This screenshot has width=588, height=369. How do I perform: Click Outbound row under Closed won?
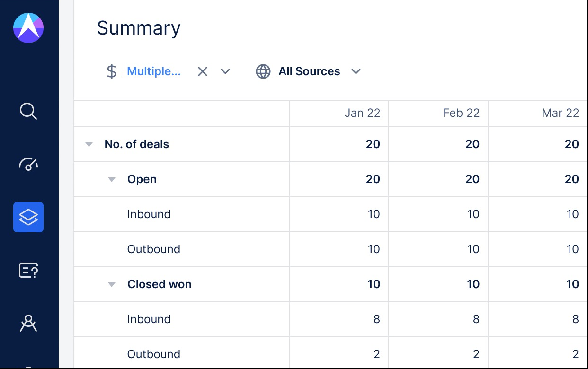tap(154, 354)
